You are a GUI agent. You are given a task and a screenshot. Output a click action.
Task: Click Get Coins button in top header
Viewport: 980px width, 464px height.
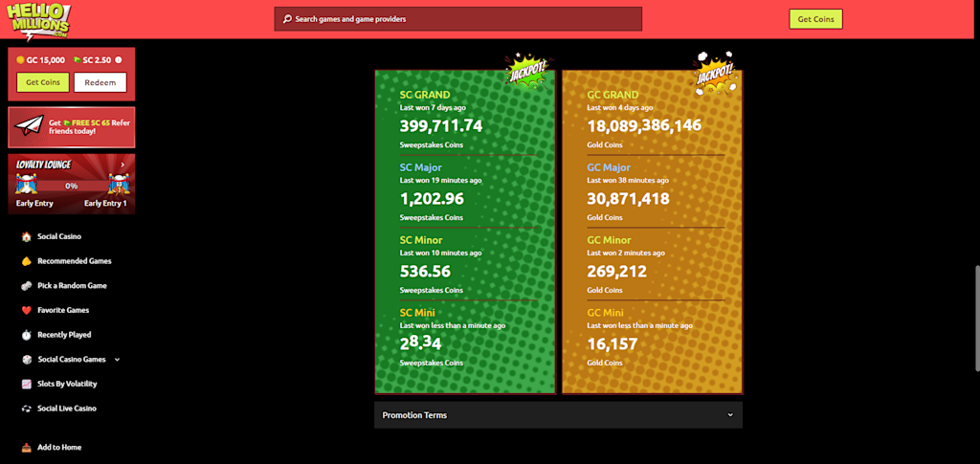[x=815, y=19]
